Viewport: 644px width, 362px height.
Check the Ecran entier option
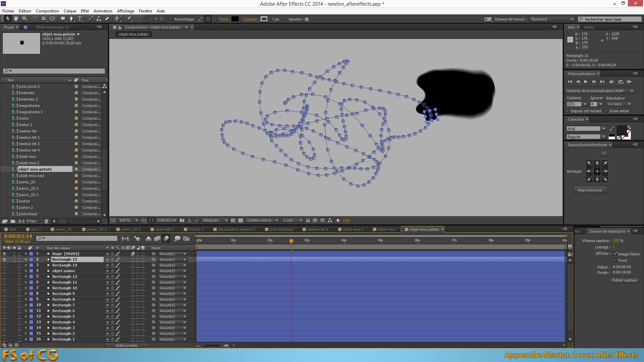coord(606,111)
